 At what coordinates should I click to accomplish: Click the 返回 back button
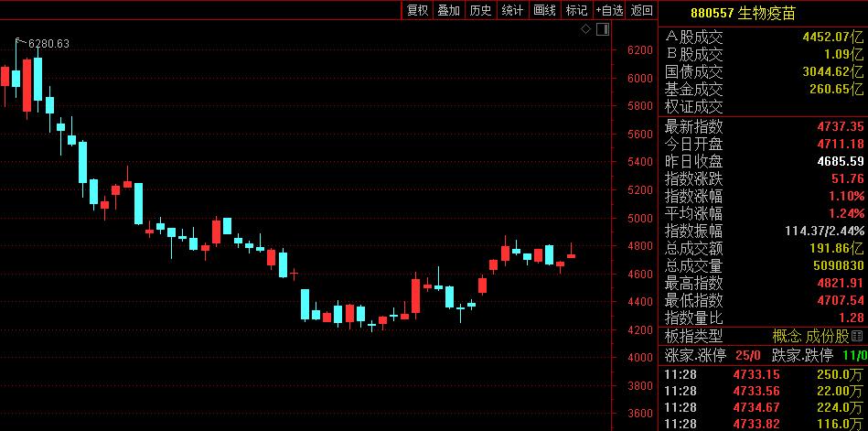(641, 10)
